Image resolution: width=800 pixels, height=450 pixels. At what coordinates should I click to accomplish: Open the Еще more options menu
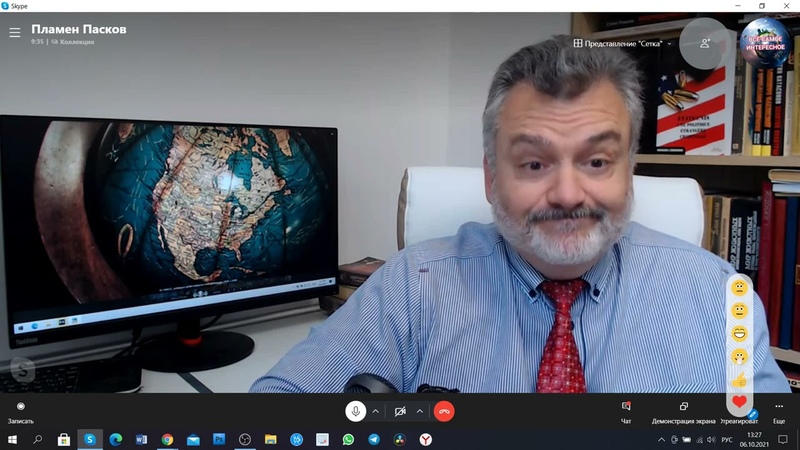pyautogui.click(x=778, y=412)
